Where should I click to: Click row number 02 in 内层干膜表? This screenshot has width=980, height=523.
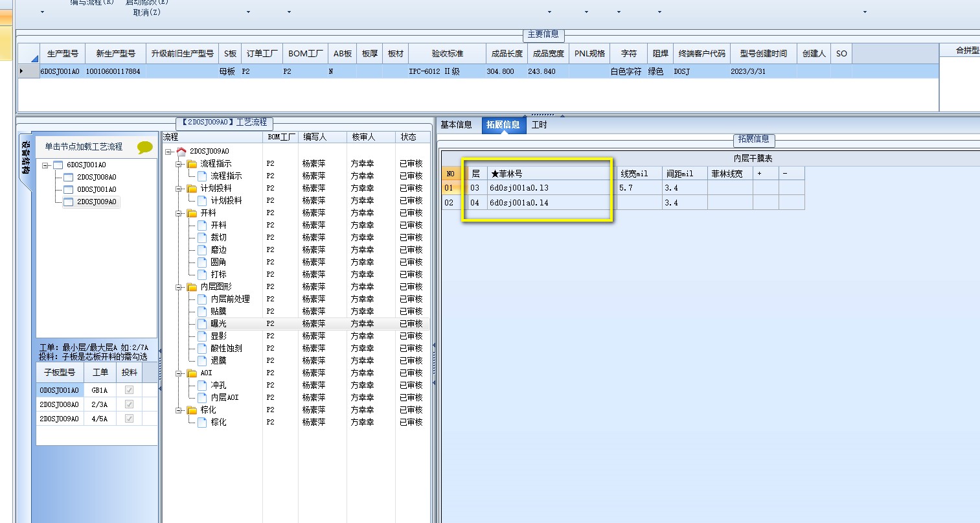(450, 203)
